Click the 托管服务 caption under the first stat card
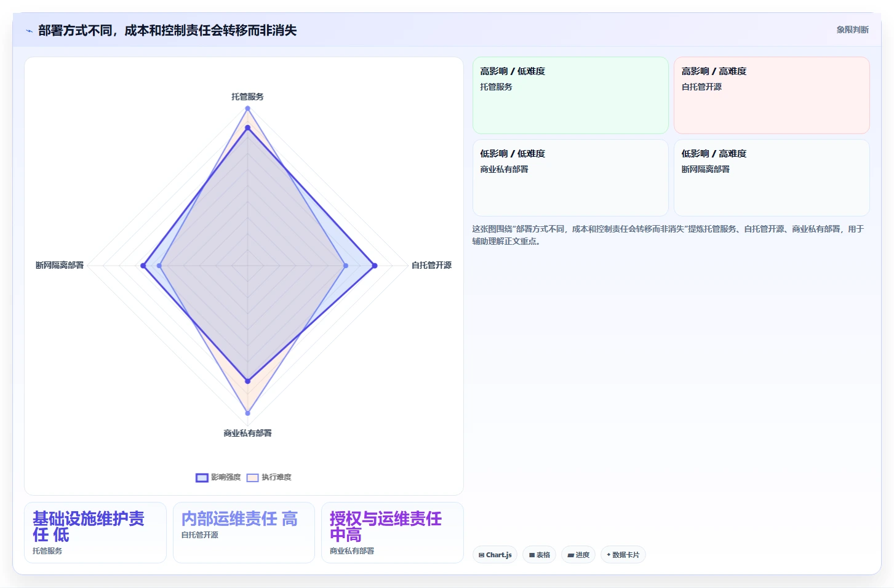894x588 pixels. pyautogui.click(x=47, y=551)
